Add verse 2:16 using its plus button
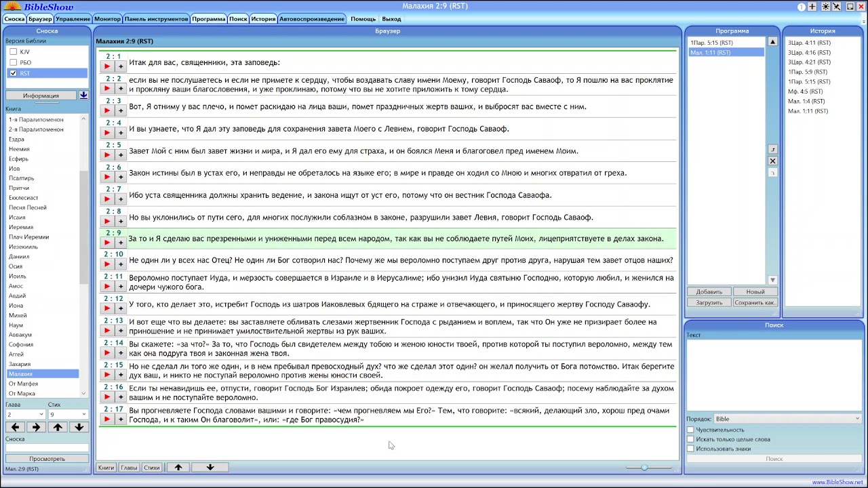The image size is (868, 488). [121, 396]
